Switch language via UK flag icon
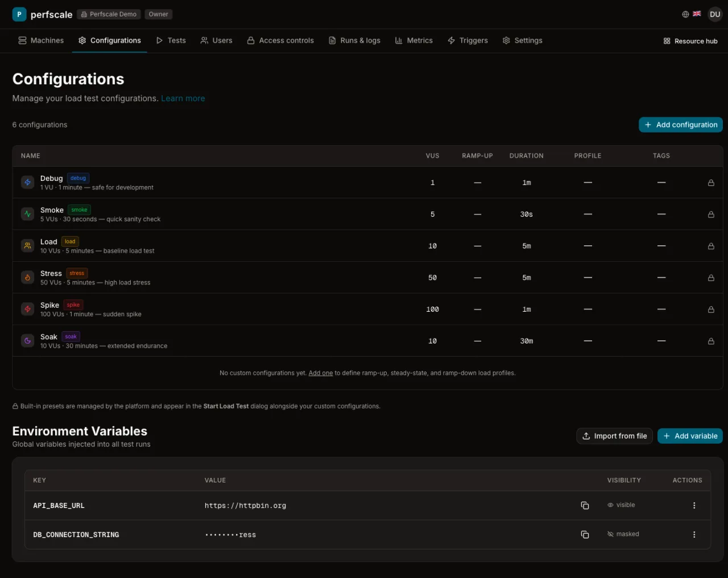728x578 pixels. (x=697, y=14)
